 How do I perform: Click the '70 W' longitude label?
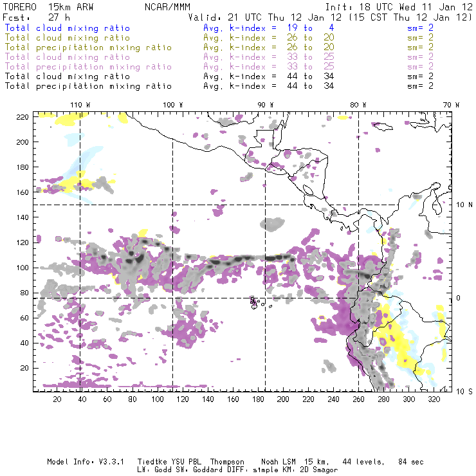(451, 105)
